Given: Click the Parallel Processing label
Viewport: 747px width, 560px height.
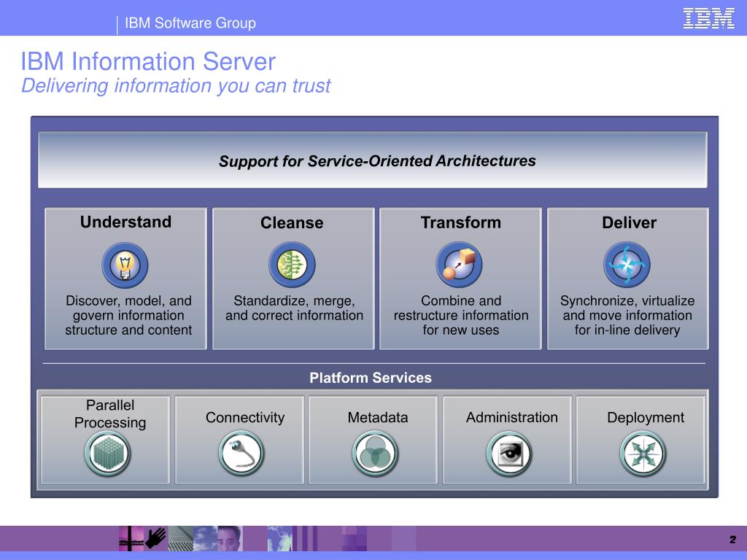Looking at the screenshot, I should click(110, 414).
